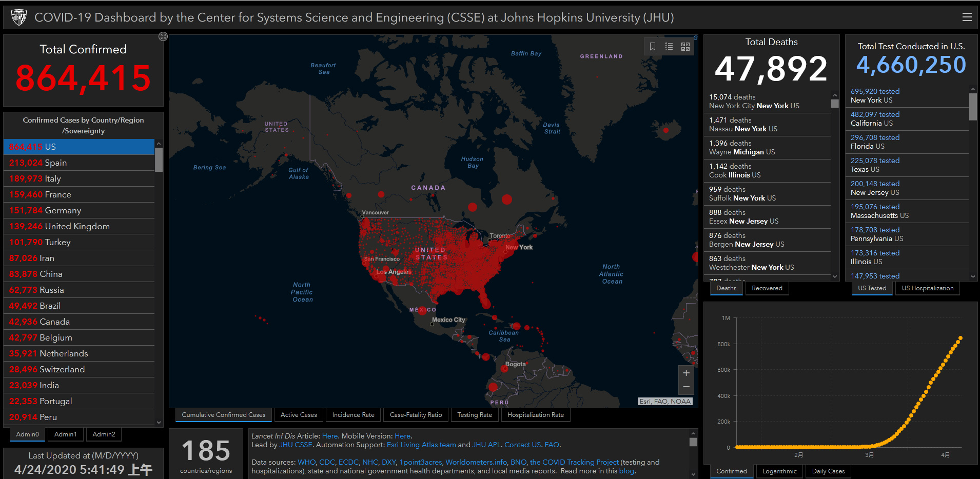Switch to Admin2 level tab
980x479 pixels.
tap(104, 434)
